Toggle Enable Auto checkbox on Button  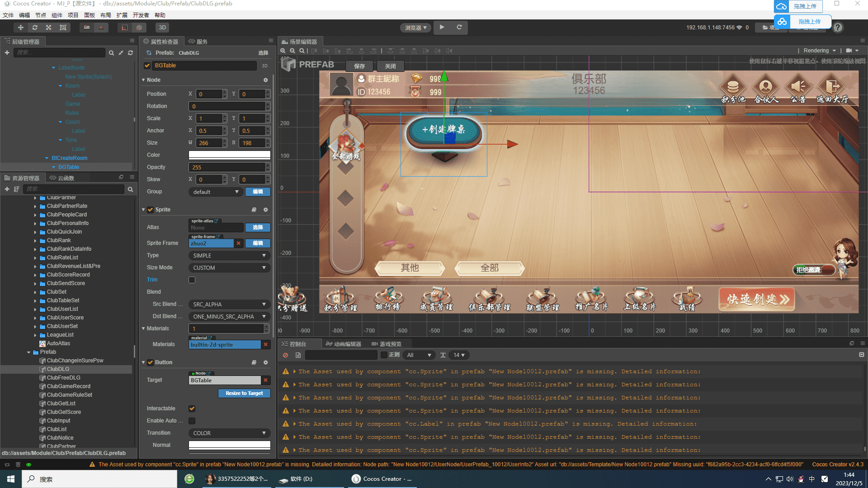(192, 421)
